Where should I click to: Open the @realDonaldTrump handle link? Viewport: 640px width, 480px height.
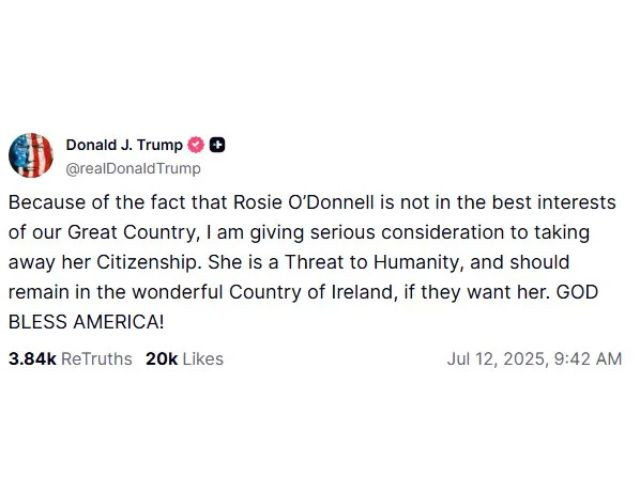pyautogui.click(x=133, y=169)
